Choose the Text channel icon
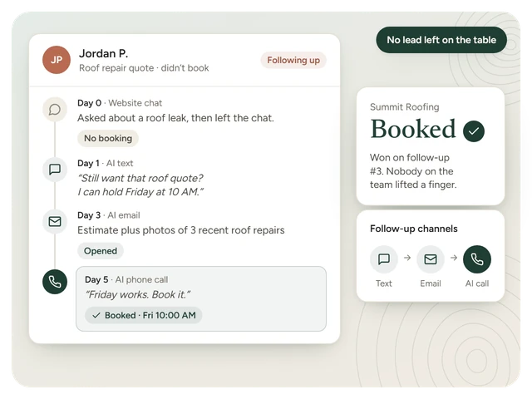Image resolution: width=532 pixels, height=399 pixels. click(x=384, y=259)
